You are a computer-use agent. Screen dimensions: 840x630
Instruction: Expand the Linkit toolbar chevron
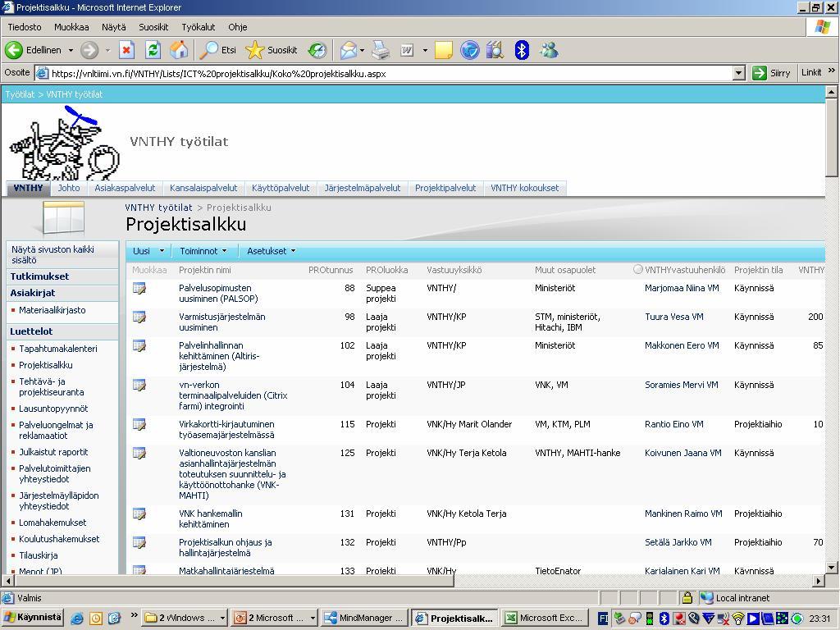832,71
